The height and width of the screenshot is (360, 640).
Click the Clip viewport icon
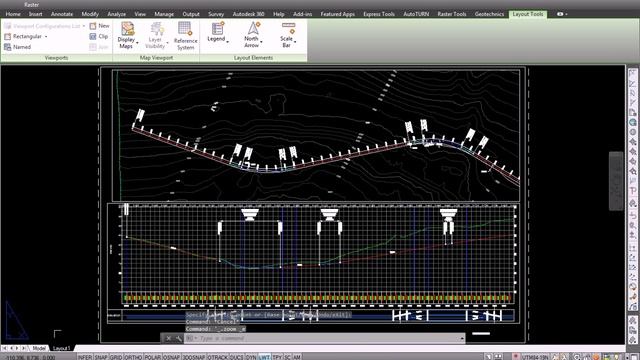coord(93,36)
